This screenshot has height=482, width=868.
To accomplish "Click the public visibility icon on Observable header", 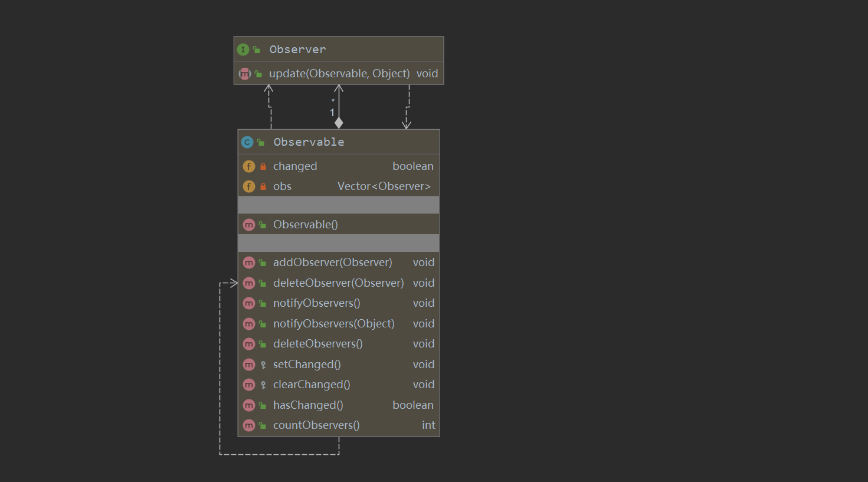I will coord(261,142).
